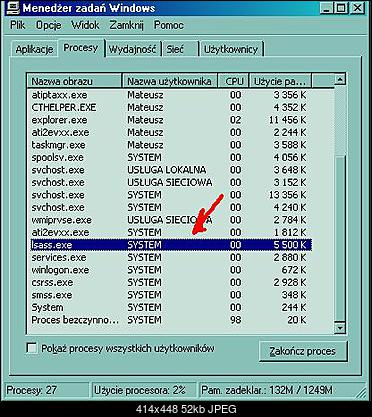Select the taskmgr.exe process
Image resolution: width=372 pixels, height=417 pixels.
170,145
